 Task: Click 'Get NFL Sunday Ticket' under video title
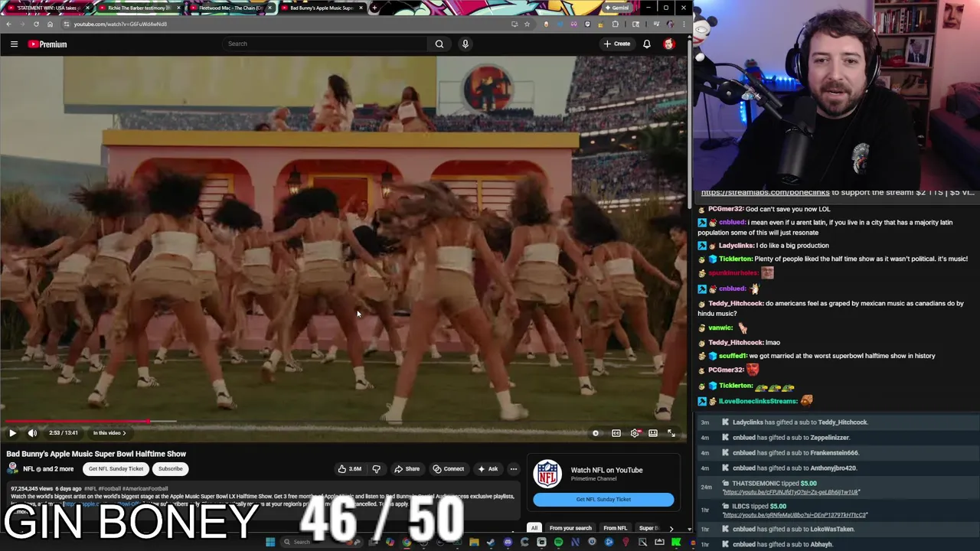tap(116, 469)
